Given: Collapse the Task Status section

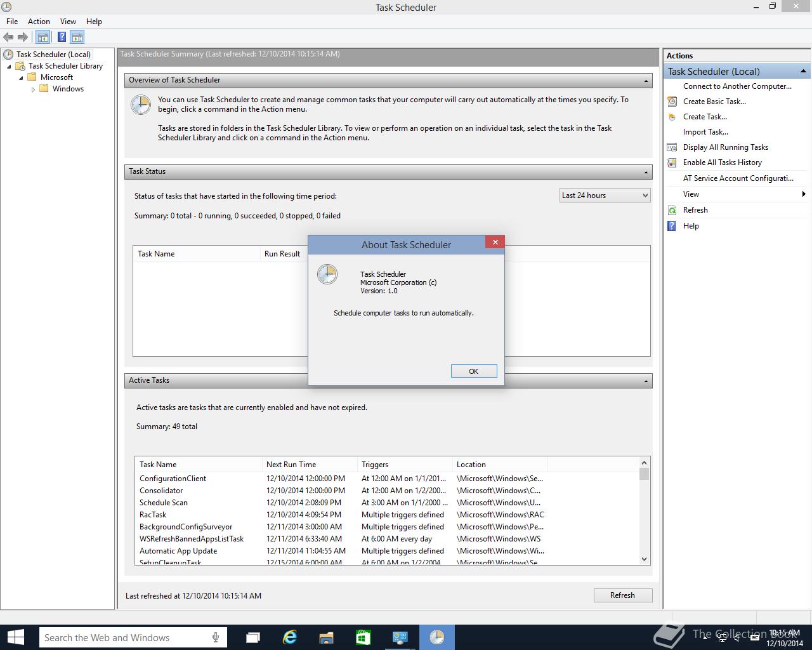Looking at the screenshot, I should (646, 172).
